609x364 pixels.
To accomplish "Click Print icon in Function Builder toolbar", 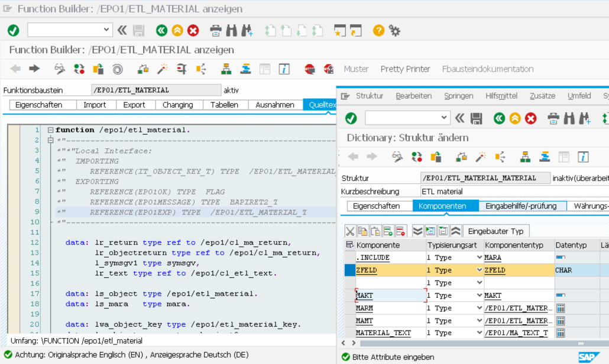I will pos(216,30).
